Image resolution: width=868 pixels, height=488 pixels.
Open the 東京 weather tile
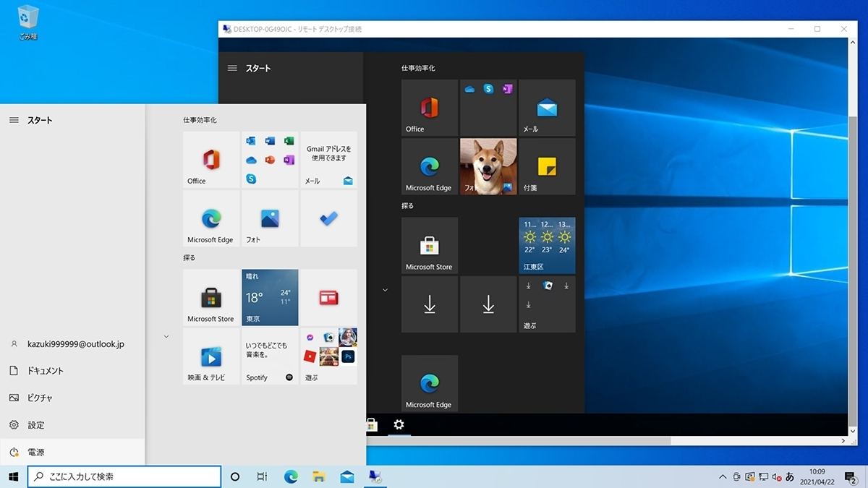pos(270,298)
